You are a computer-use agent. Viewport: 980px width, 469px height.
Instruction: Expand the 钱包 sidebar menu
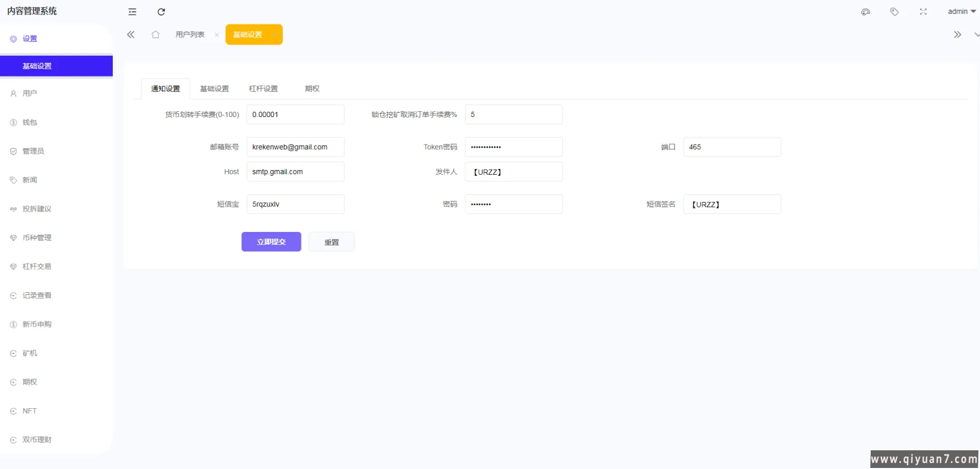click(30, 123)
